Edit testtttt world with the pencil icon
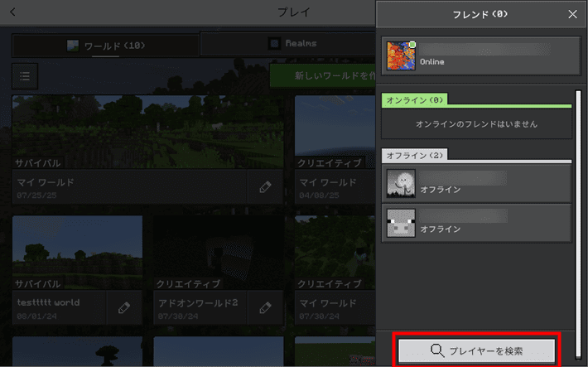The height and width of the screenshot is (367, 588). (x=124, y=307)
